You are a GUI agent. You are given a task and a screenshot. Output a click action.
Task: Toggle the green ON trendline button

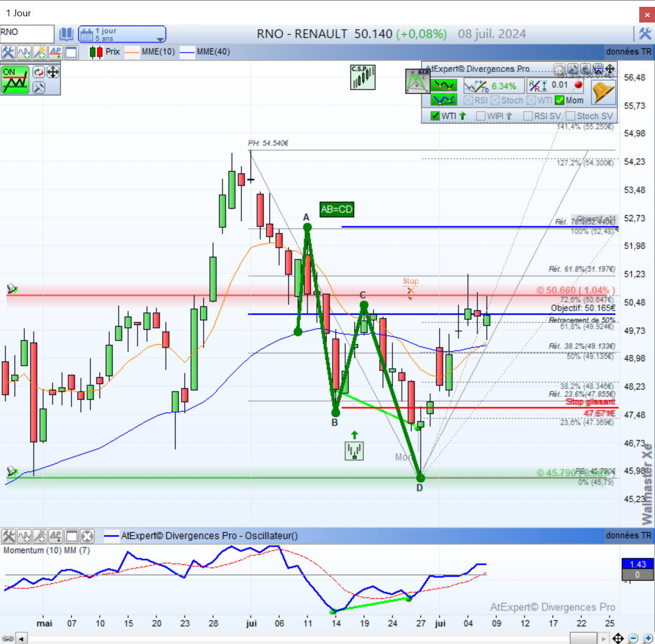[x=15, y=80]
